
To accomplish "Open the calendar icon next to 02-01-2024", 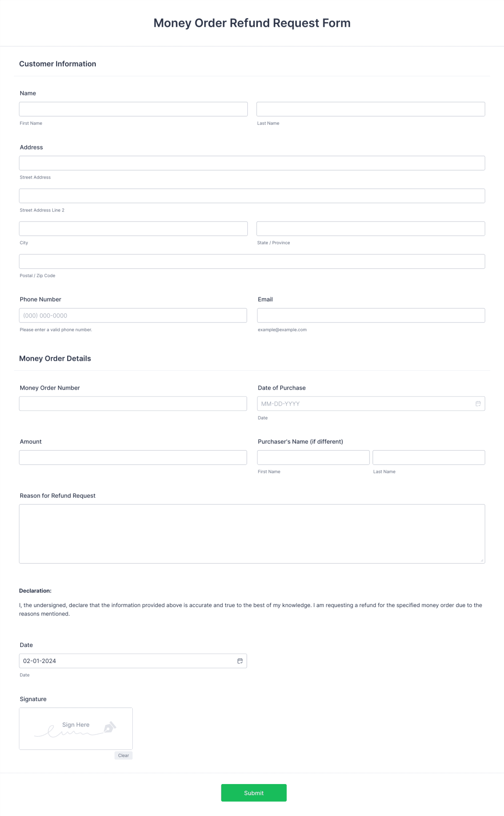I will coord(240,660).
